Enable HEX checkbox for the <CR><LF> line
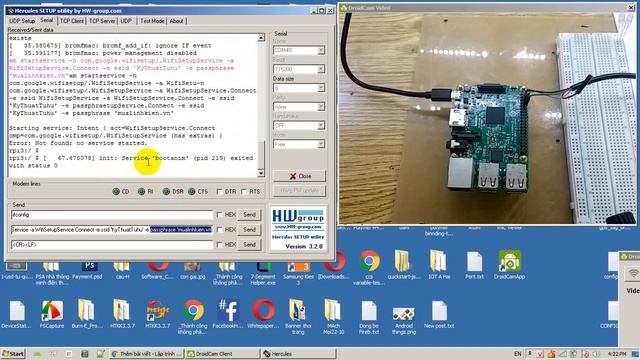Screen dimensions: 640x360 pos(220,244)
